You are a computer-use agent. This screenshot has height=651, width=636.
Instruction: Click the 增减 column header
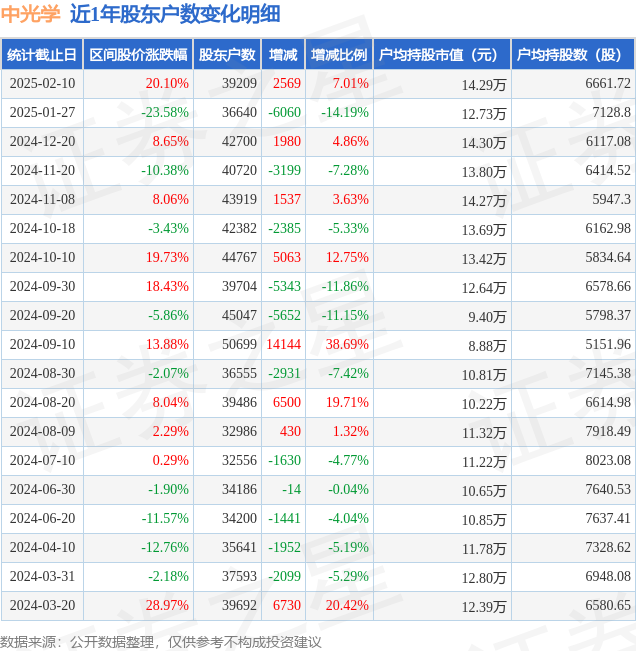point(283,54)
